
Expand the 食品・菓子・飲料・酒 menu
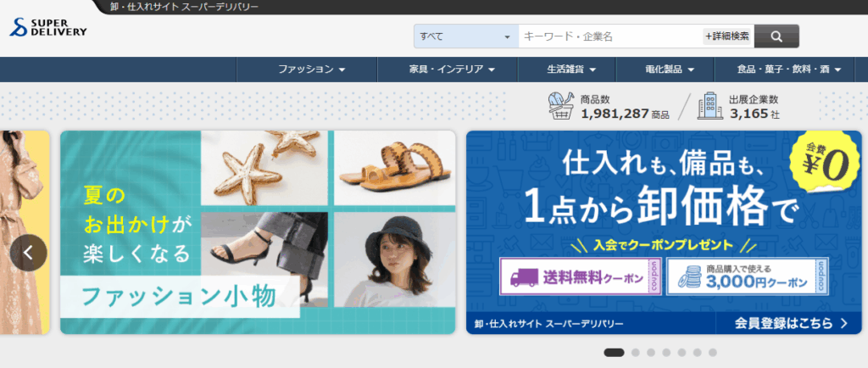click(789, 70)
